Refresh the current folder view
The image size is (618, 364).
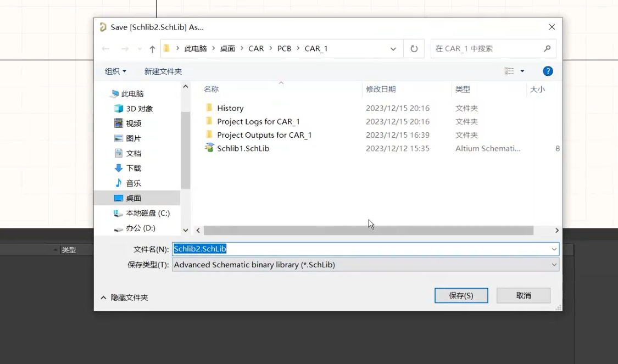(414, 48)
